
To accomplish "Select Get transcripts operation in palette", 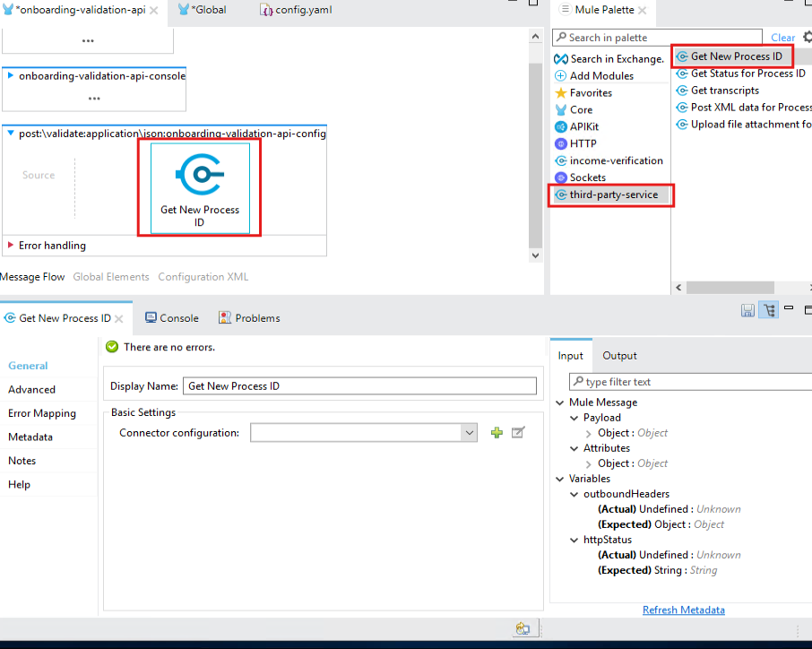I will [x=724, y=91].
